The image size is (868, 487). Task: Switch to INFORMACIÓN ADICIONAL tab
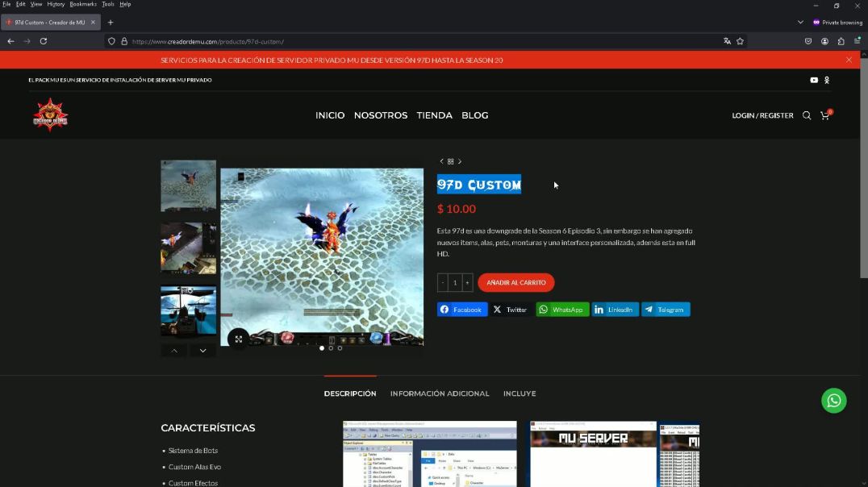pyautogui.click(x=440, y=393)
